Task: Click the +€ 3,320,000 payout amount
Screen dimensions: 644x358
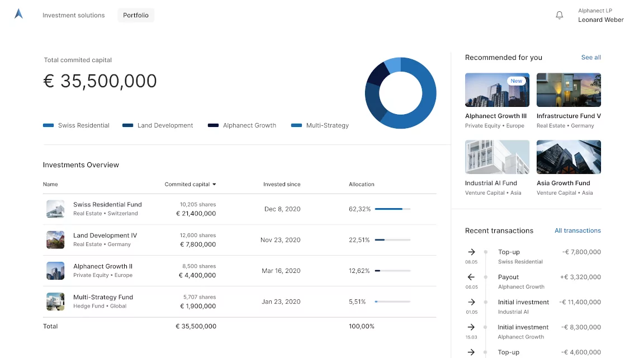Action: coord(580,277)
